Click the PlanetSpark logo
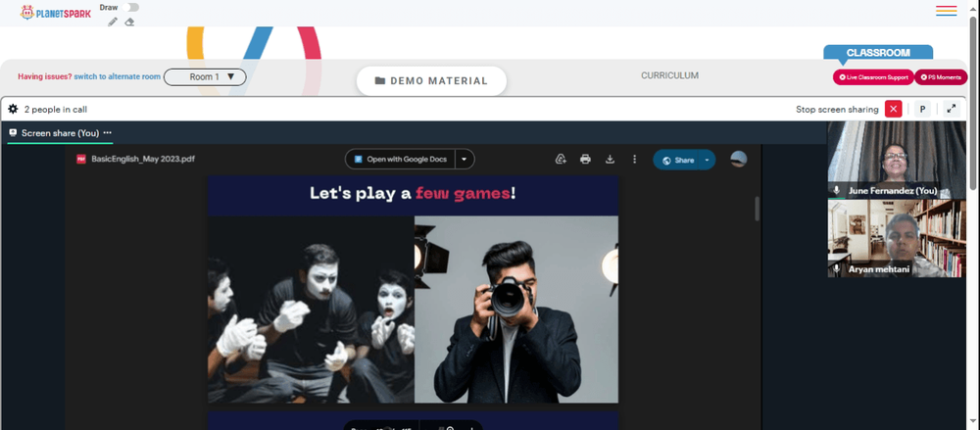 click(x=55, y=12)
